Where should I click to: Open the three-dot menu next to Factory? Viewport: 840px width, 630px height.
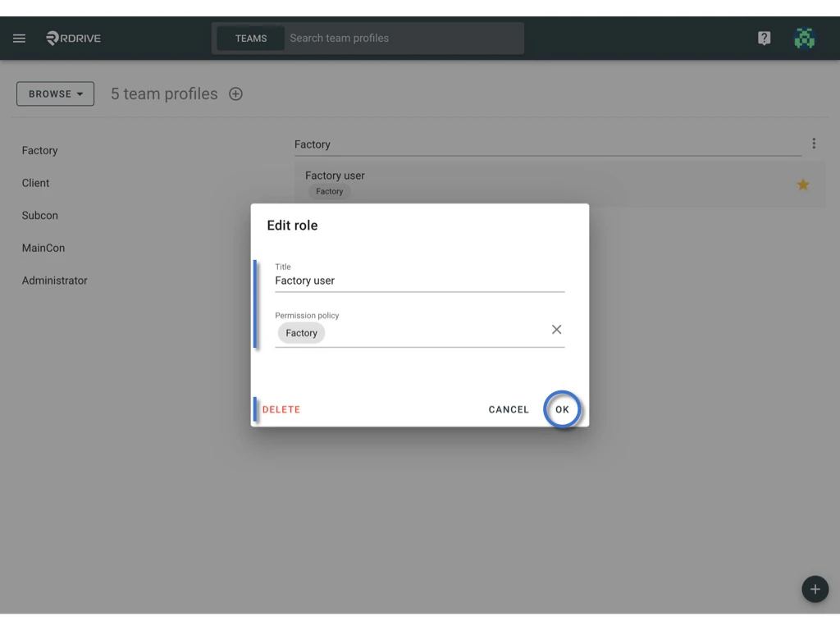[x=814, y=143]
